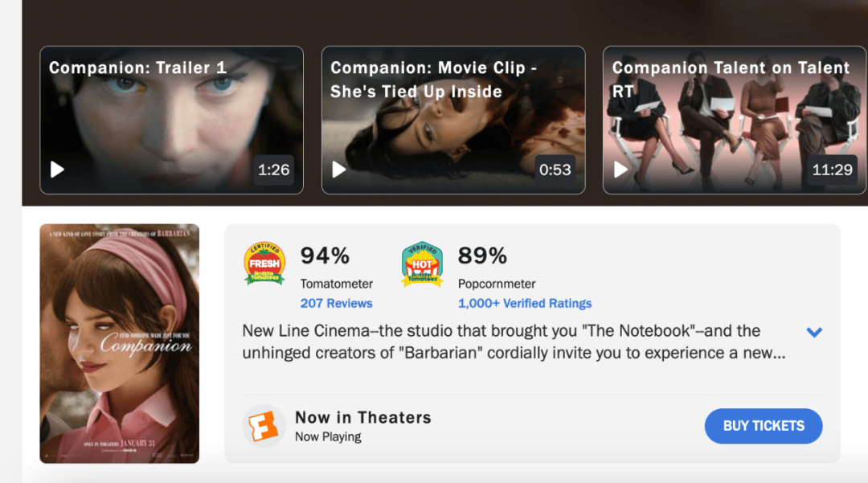
Task: Open the 1,000+ Verified Ratings link
Action: point(524,304)
